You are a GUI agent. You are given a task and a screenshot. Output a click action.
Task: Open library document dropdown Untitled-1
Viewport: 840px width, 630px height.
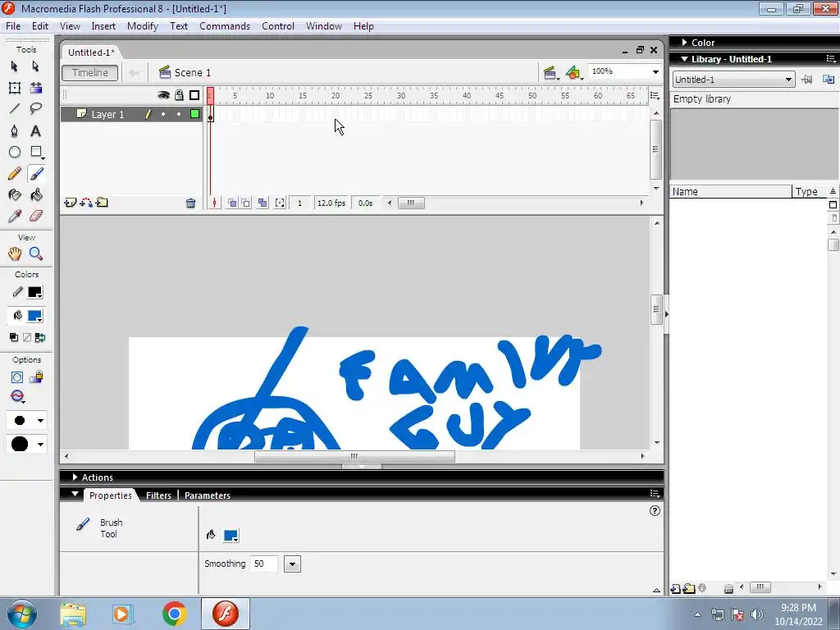tap(733, 80)
